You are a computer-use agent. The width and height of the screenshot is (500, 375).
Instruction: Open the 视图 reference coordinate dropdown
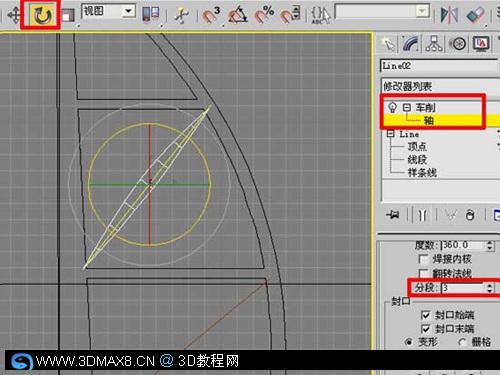click(x=109, y=11)
